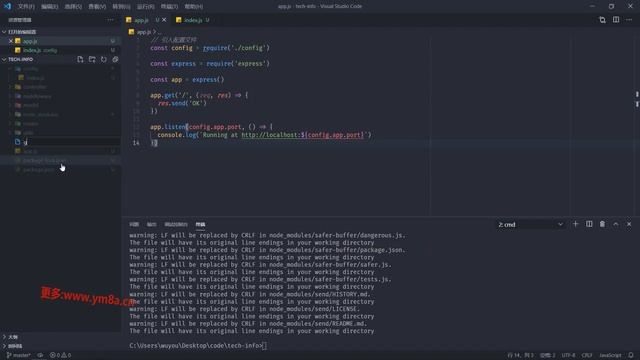
Task: Open the explorer's more actions ellipsis
Action: pos(111,20)
